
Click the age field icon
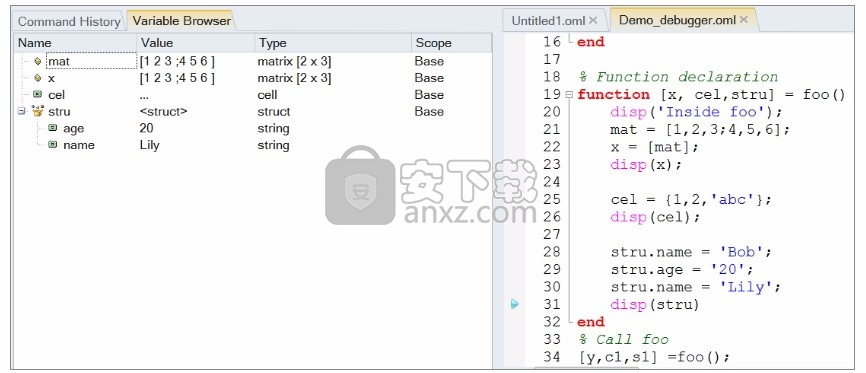click(x=52, y=128)
